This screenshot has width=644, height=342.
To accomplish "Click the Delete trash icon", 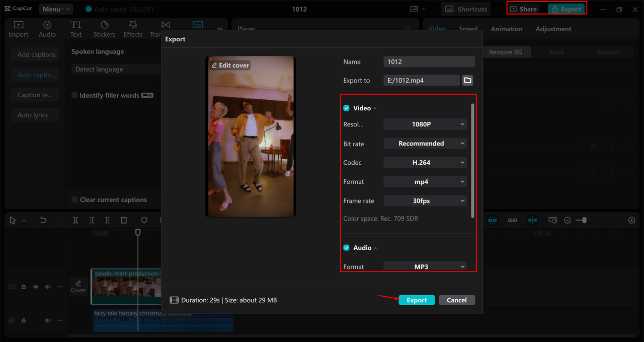I will 124,220.
